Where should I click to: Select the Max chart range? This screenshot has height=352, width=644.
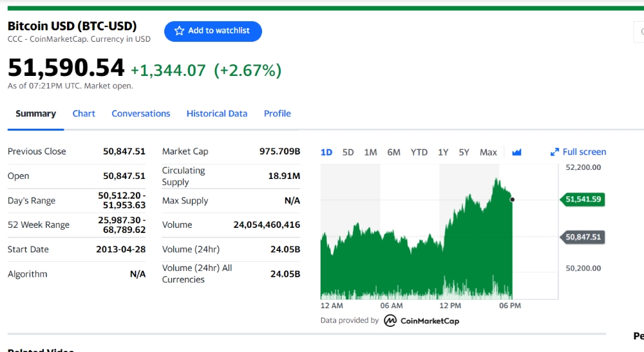[x=488, y=153]
